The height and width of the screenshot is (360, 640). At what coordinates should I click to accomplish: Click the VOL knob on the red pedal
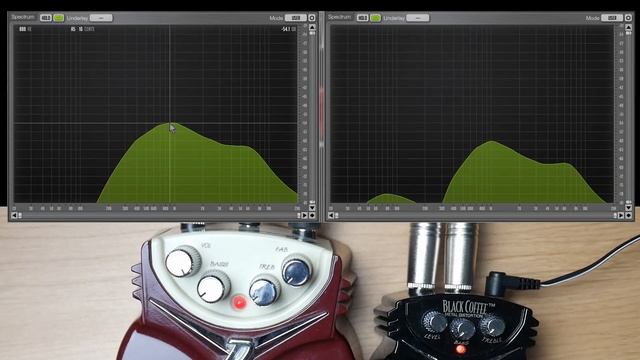pyautogui.click(x=182, y=262)
